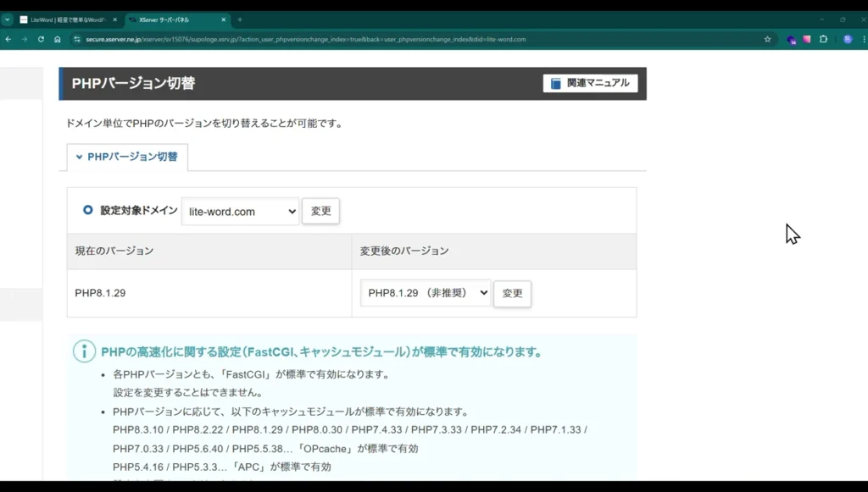Open the tab search dropdown arrow
Image resolution: width=868 pixels, height=492 pixels.
click(7, 19)
